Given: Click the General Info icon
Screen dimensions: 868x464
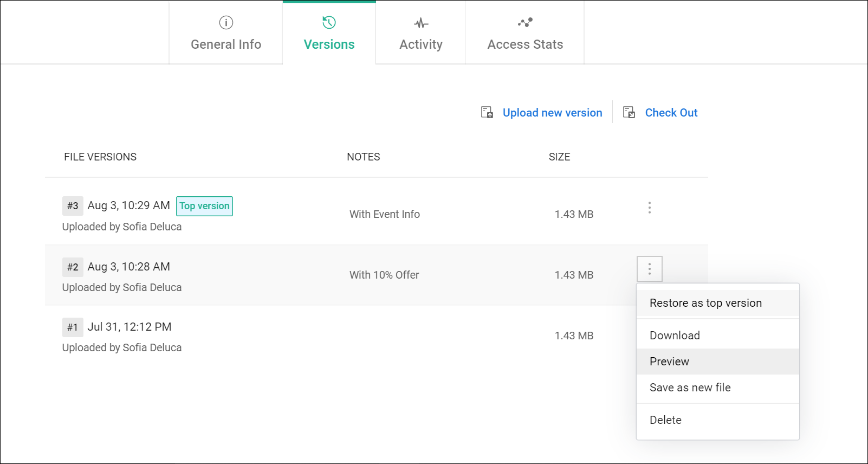Looking at the screenshot, I should click(226, 23).
